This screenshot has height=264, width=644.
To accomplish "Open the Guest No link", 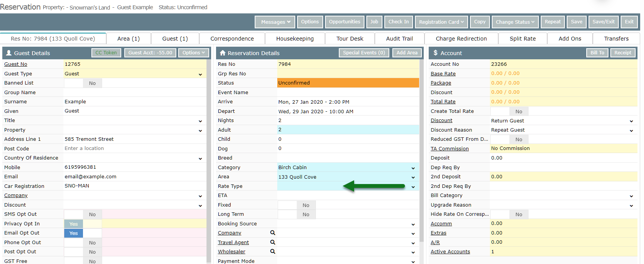I will pyautogui.click(x=16, y=64).
